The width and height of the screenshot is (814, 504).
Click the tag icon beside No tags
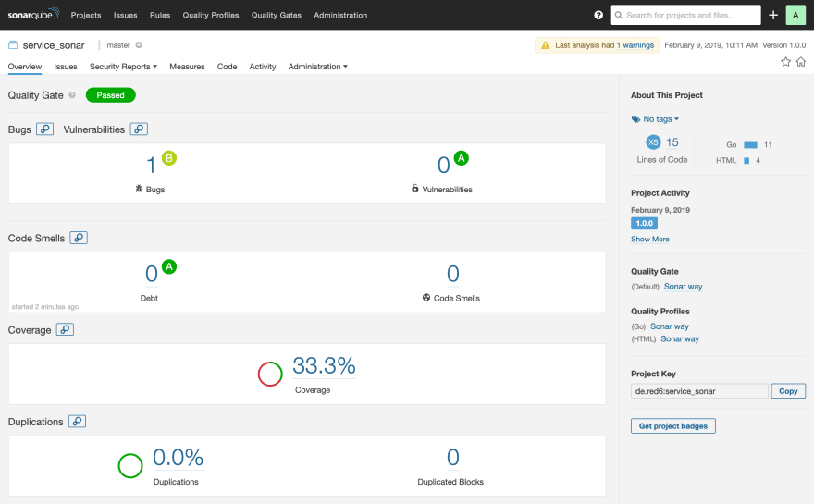pyautogui.click(x=635, y=119)
